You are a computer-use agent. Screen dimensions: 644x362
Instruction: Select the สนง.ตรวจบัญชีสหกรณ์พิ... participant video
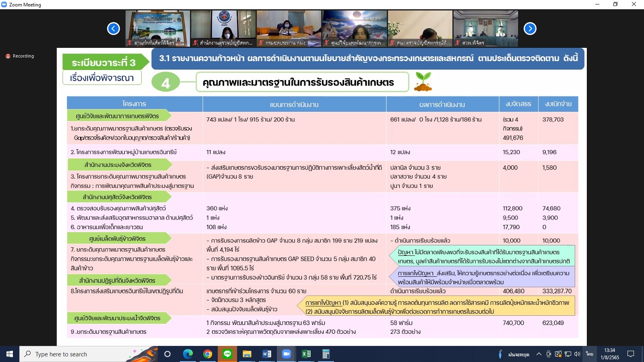pos(420,29)
